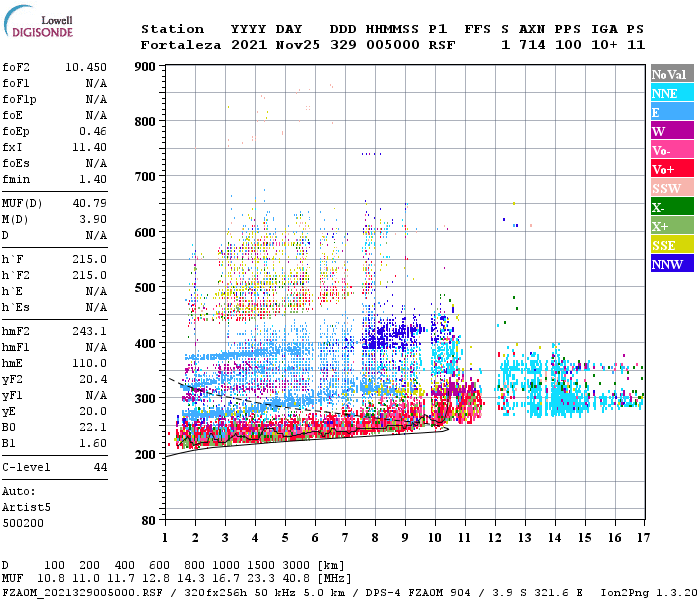The image size is (700, 600).
Task: Click the M(D) value 3.90
Action: pos(93,220)
